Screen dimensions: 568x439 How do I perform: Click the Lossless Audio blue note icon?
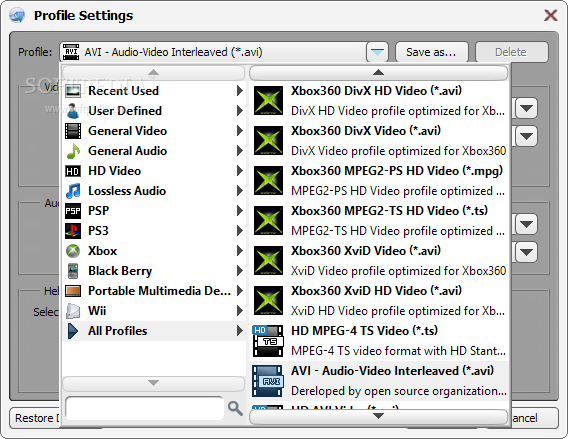click(73, 191)
